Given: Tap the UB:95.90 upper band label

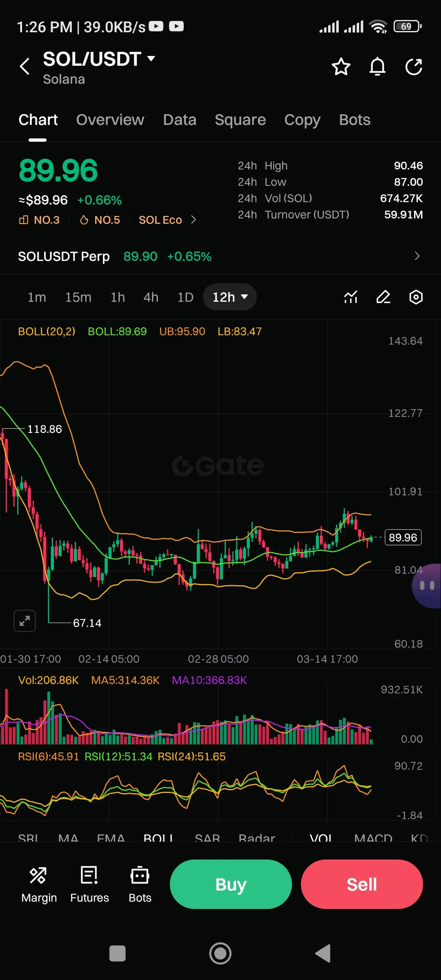Looking at the screenshot, I should [x=182, y=331].
